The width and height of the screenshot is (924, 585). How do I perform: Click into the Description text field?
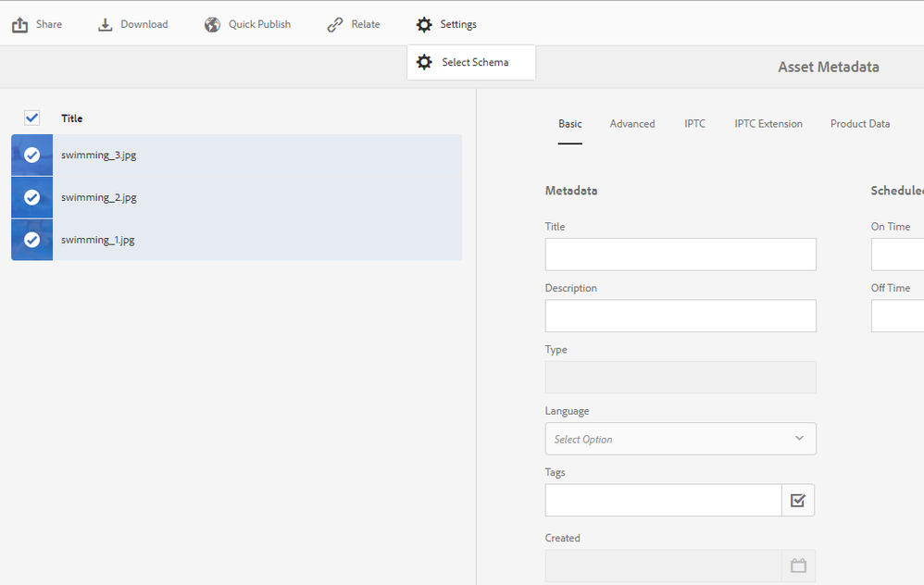(681, 316)
